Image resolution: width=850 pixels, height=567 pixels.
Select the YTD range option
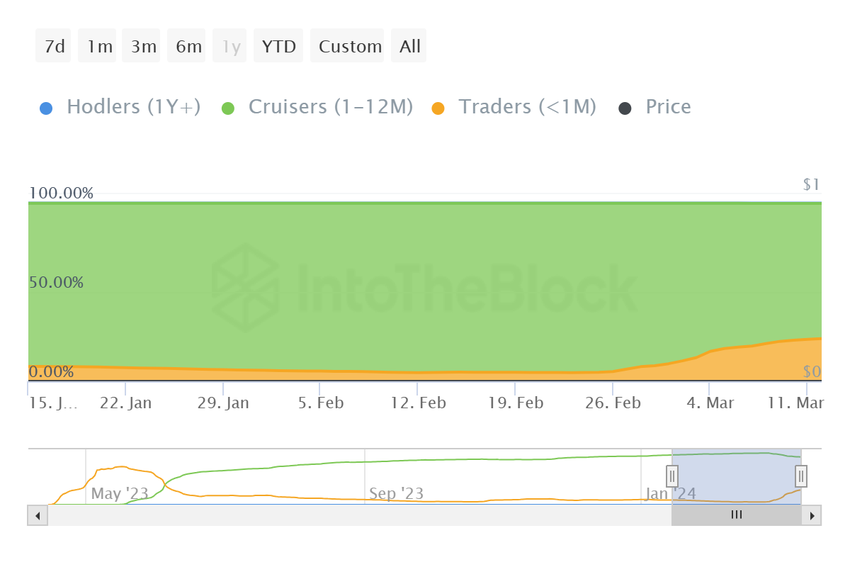click(x=278, y=46)
